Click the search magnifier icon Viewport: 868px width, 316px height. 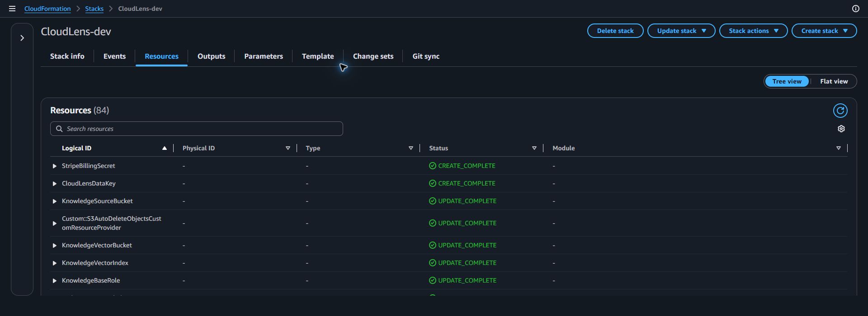tap(59, 129)
